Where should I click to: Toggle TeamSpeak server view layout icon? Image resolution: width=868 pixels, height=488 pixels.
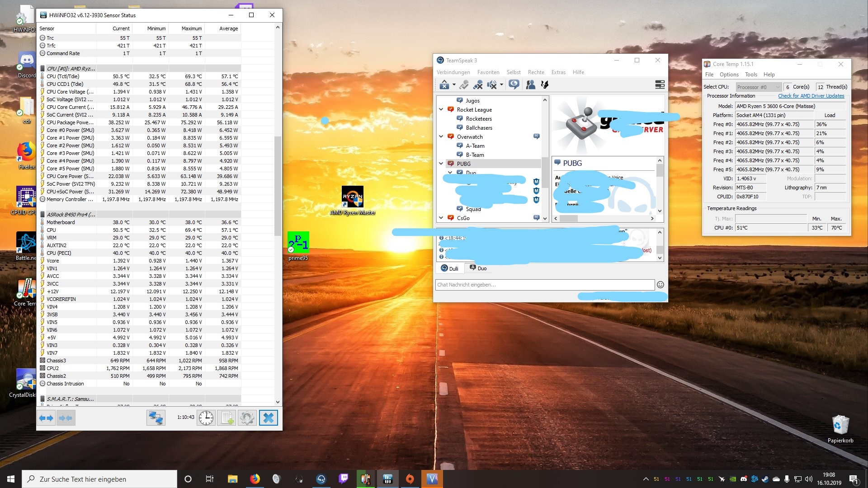click(660, 84)
